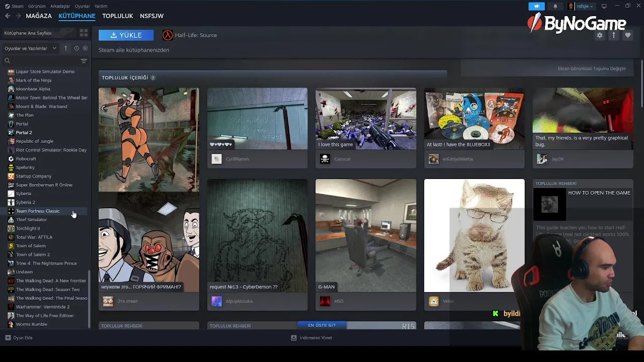
Task: Open the 'I love this game' screenshot
Action: click(366, 119)
